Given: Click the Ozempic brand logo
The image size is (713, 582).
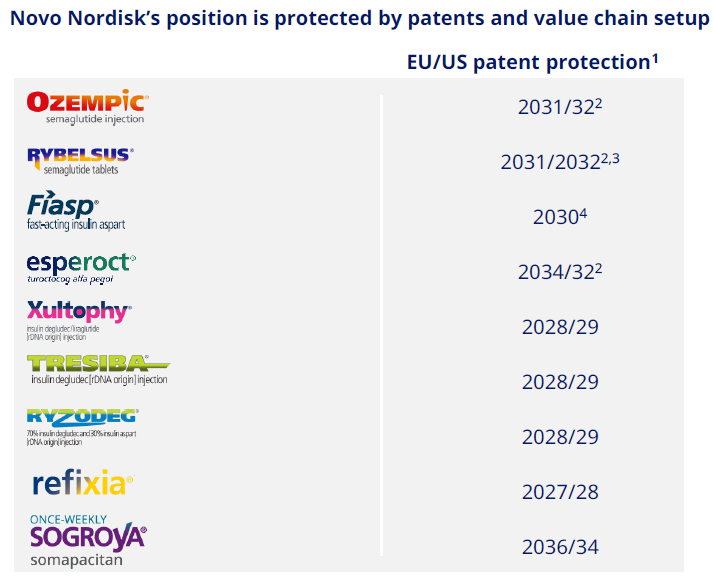Looking at the screenshot, I should point(87,106).
